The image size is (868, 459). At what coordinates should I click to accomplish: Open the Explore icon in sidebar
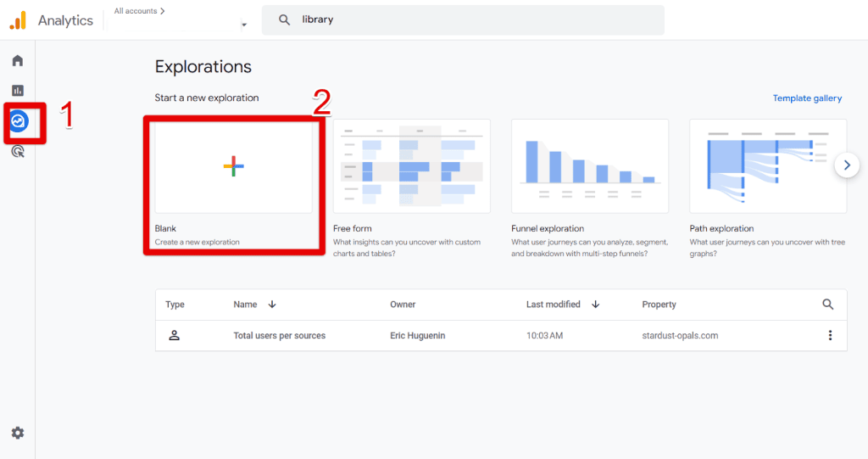[x=18, y=121]
